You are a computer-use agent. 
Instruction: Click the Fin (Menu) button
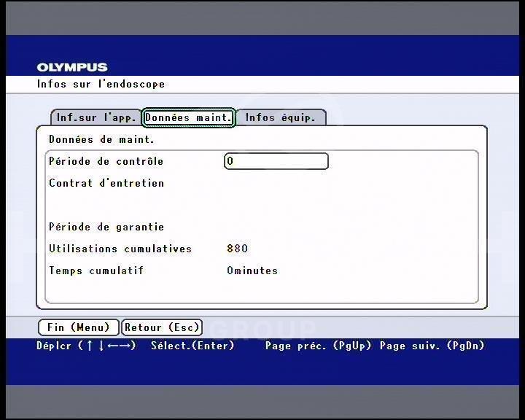(79, 327)
